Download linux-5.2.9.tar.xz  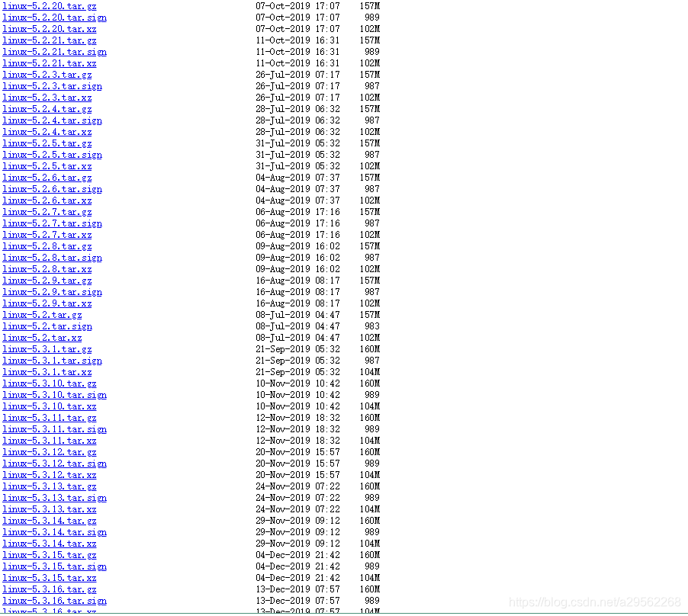click(x=47, y=303)
